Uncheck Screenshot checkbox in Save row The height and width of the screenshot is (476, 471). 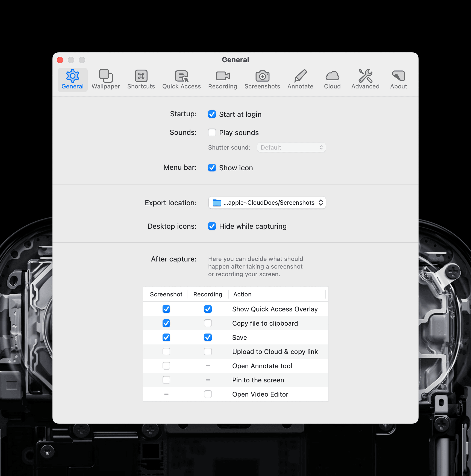pyautogui.click(x=166, y=337)
